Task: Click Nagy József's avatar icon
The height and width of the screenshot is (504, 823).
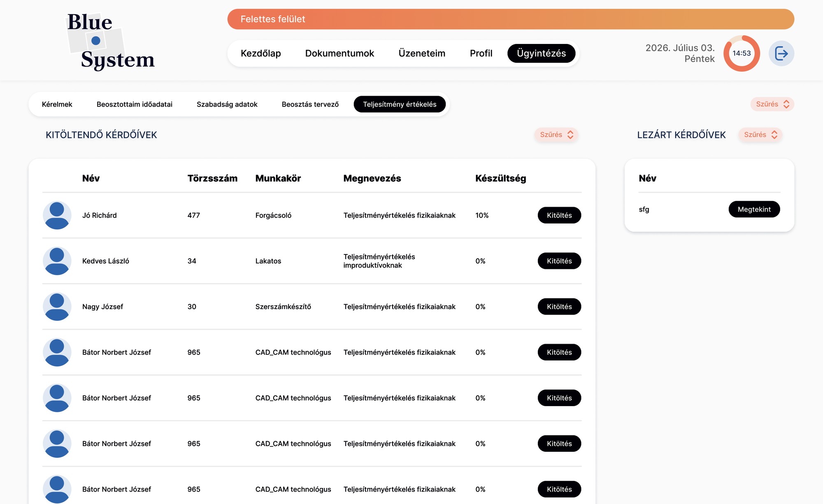Action: 57,306
